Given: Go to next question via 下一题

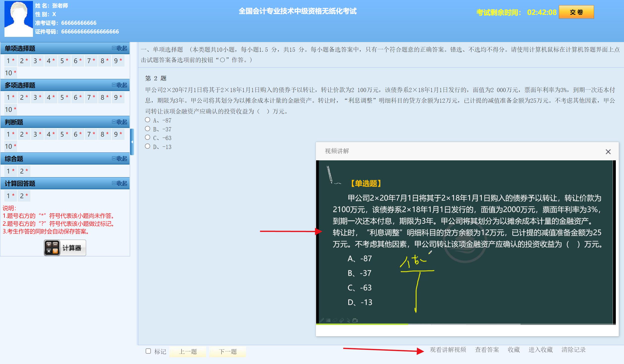Looking at the screenshot, I should (x=227, y=351).
